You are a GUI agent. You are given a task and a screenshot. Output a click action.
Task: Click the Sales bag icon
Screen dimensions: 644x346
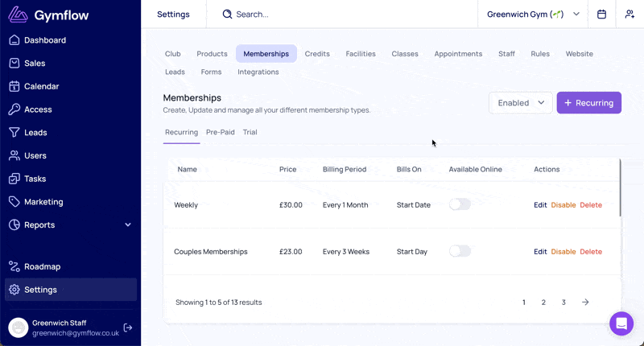(14, 64)
